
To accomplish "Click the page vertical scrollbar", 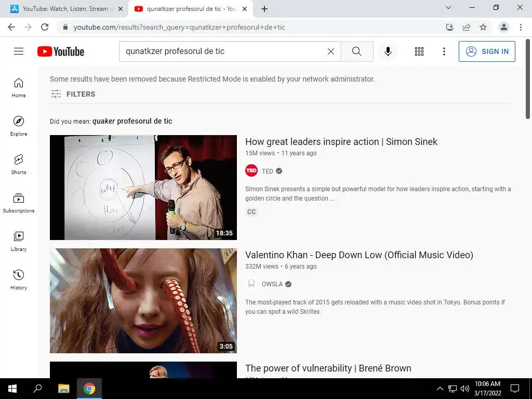I will pos(528,79).
